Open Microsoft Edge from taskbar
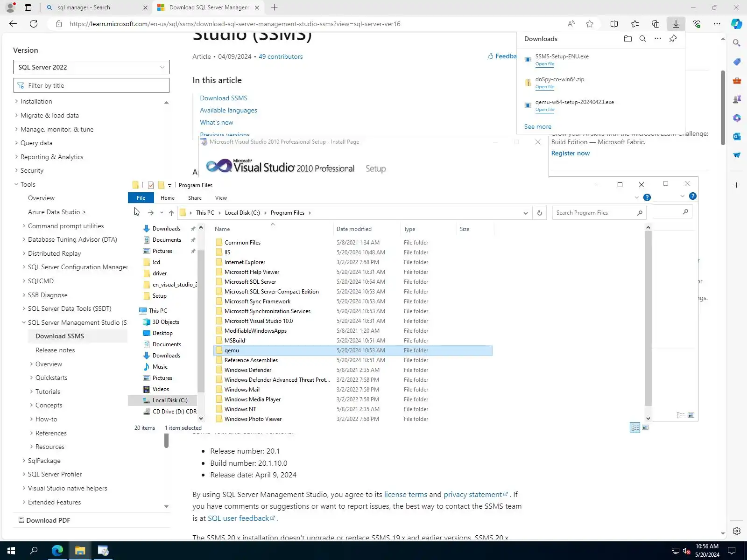 point(57,551)
